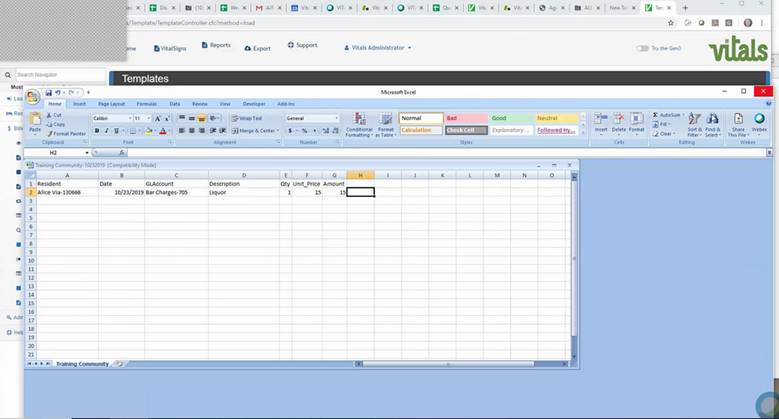Viewport: 779px width, 419px height.
Task: Switch to the Page Layout tab
Action: click(111, 104)
